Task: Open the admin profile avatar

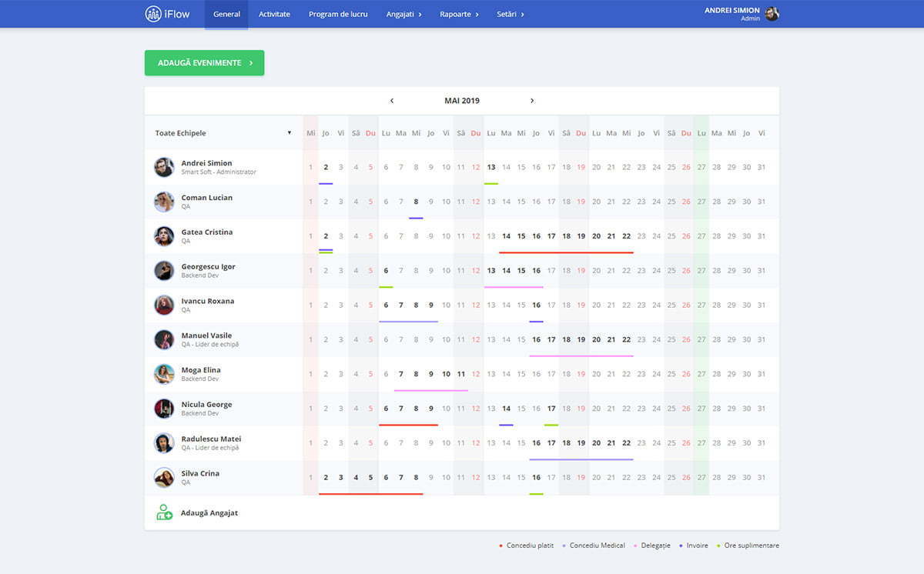Action: click(772, 14)
